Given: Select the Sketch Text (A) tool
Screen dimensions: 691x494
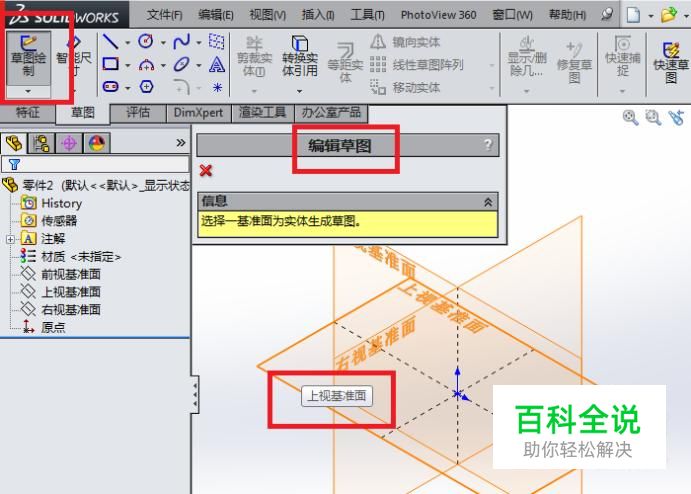Looking at the screenshot, I should coord(217,65).
